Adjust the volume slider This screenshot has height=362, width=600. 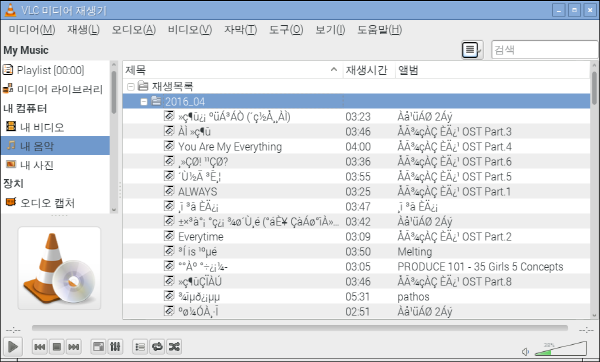[x=561, y=348]
